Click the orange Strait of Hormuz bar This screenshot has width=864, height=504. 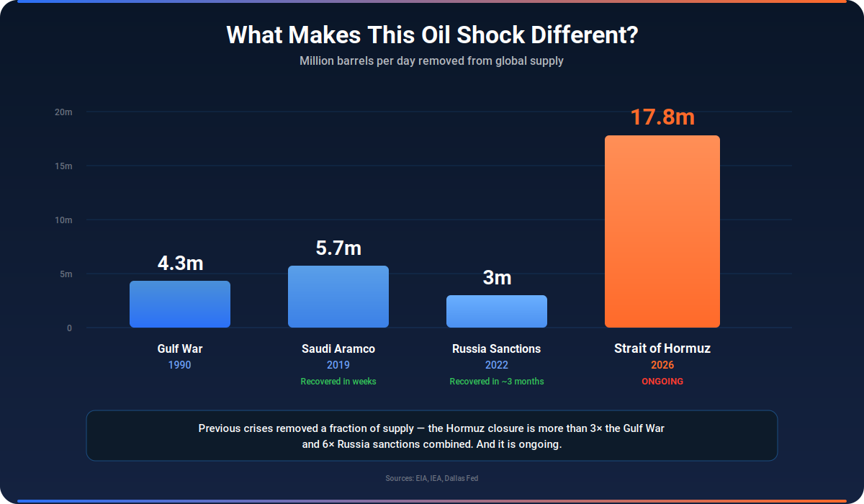coord(662,232)
